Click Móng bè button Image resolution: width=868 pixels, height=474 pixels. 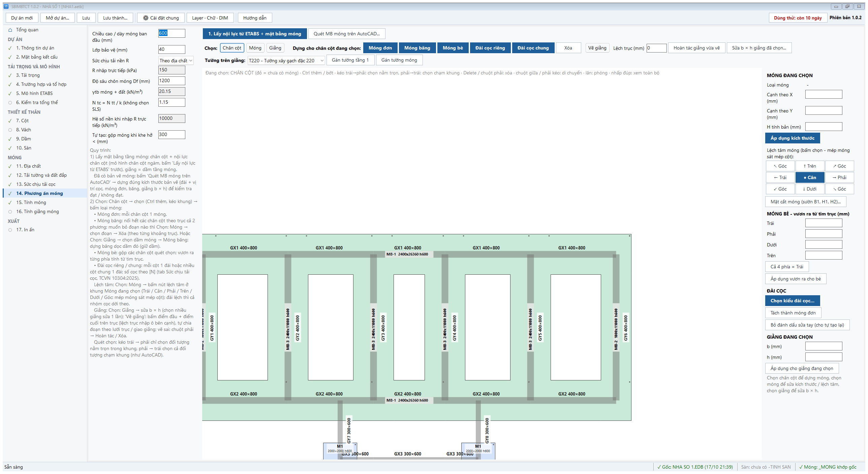(x=453, y=48)
